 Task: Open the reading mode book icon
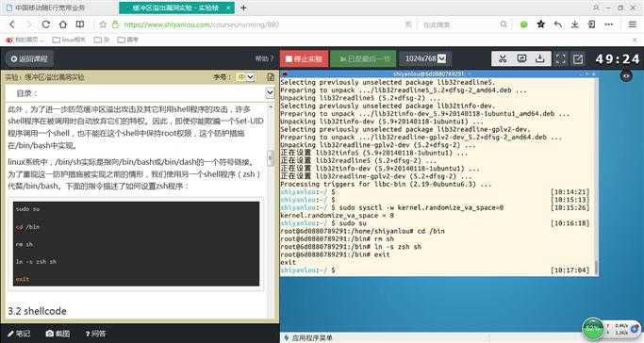(x=80, y=24)
